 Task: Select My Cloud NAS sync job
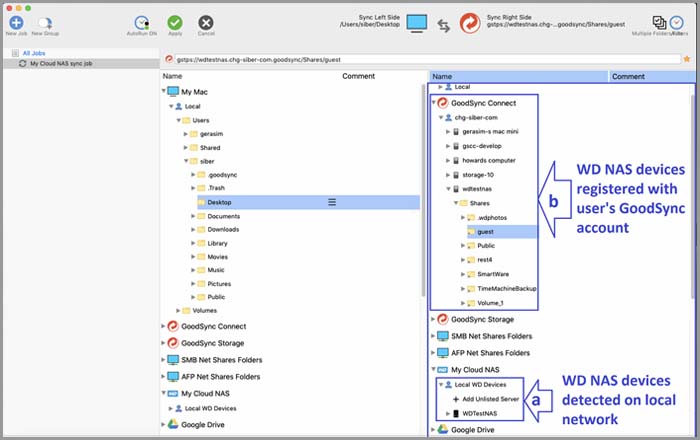tap(60, 63)
